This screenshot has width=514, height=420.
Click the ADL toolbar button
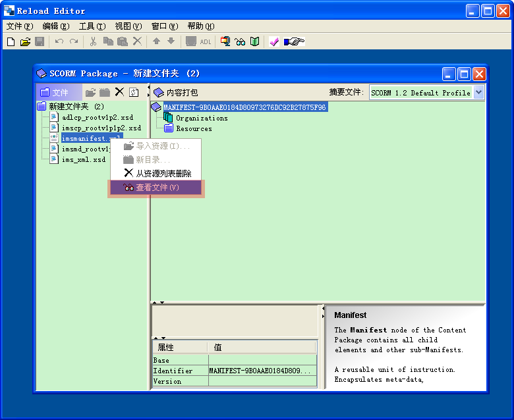tap(206, 41)
